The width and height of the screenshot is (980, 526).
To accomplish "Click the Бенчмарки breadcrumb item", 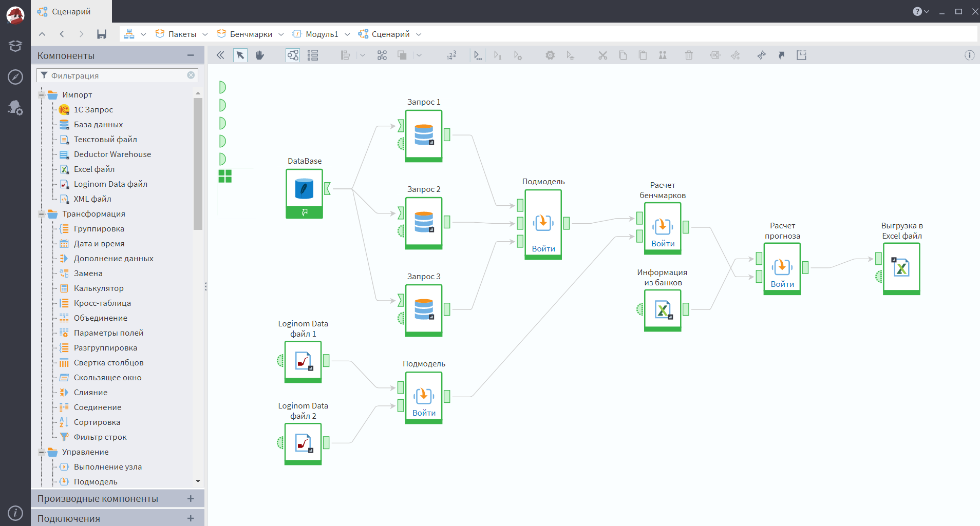I will [251, 34].
